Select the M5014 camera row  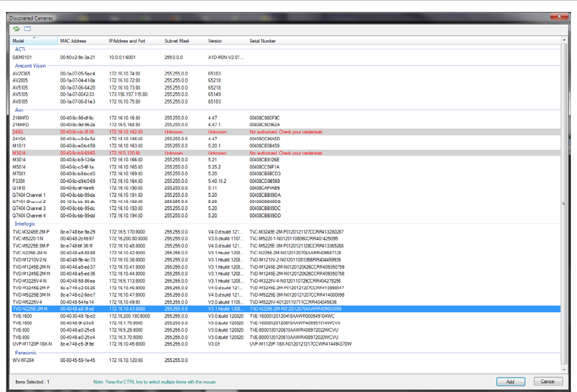tap(286, 167)
